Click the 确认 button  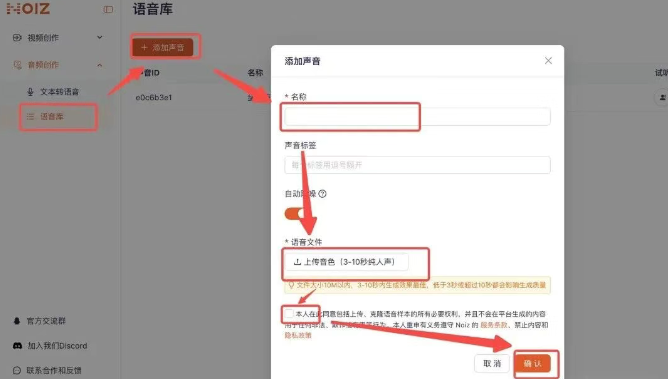coord(533,363)
